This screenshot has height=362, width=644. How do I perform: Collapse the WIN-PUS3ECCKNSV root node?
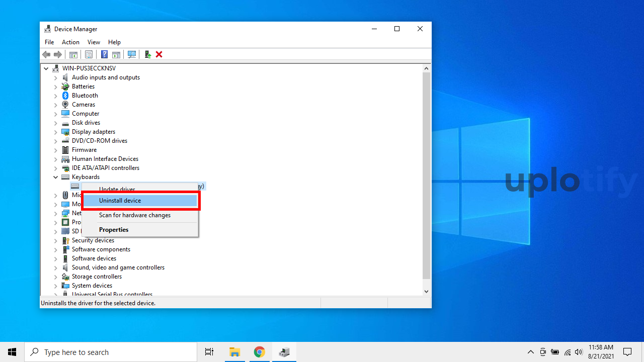pyautogui.click(x=46, y=68)
